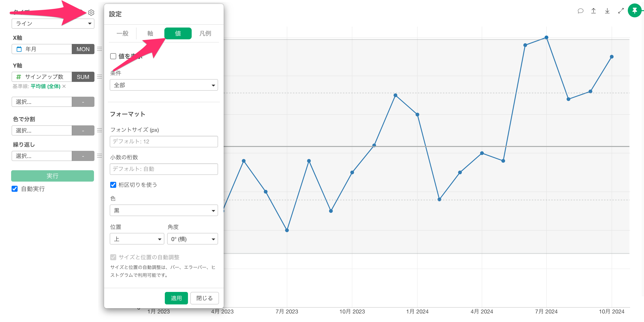Expand chart to fullscreen

[x=621, y=11]
